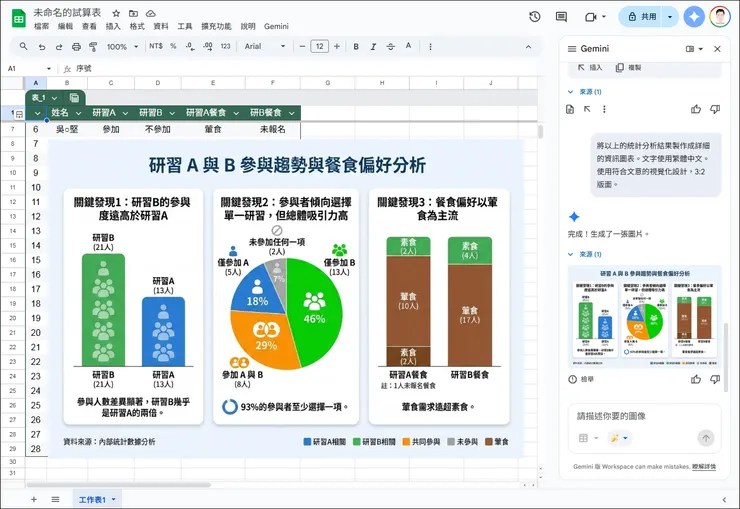Send the Gemini prompt arrow button
Screen dimensions: 740x509
coord(706,438)
